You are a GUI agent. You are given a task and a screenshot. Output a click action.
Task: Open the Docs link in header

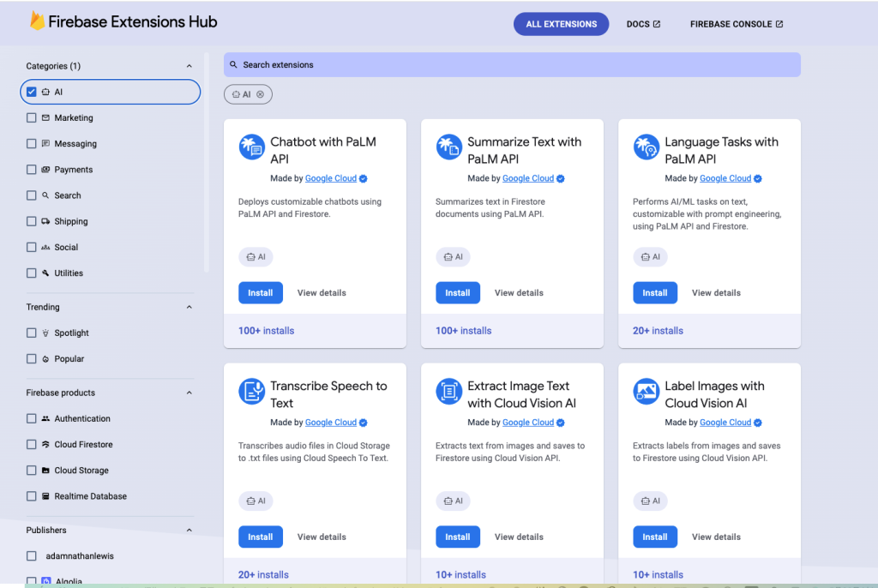coord(643,24)
